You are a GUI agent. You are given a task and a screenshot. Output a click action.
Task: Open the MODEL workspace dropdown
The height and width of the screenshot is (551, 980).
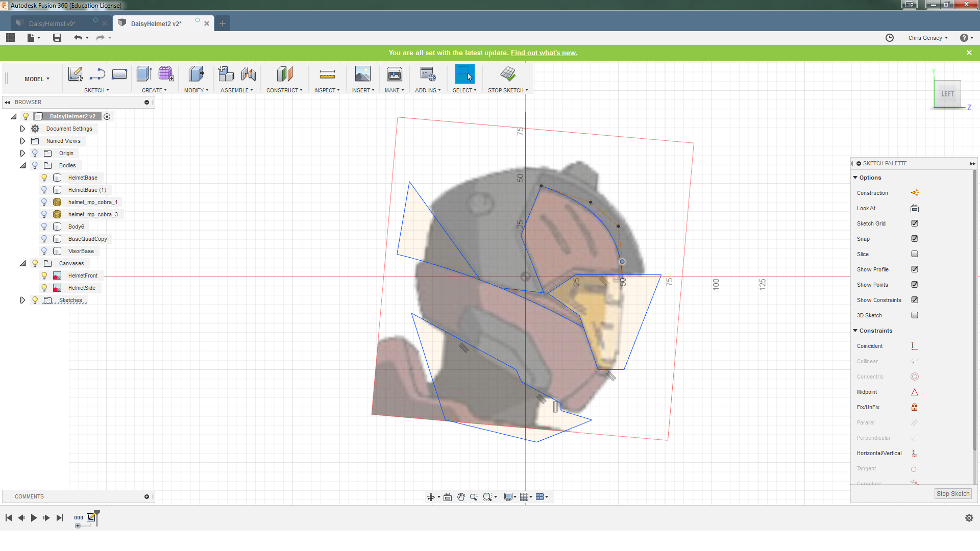37,79
